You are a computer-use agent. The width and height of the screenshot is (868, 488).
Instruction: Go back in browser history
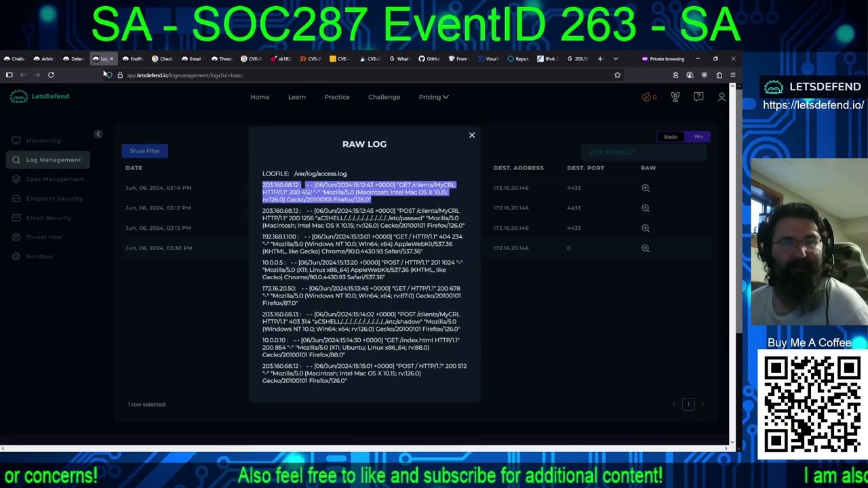coord(23,75)
